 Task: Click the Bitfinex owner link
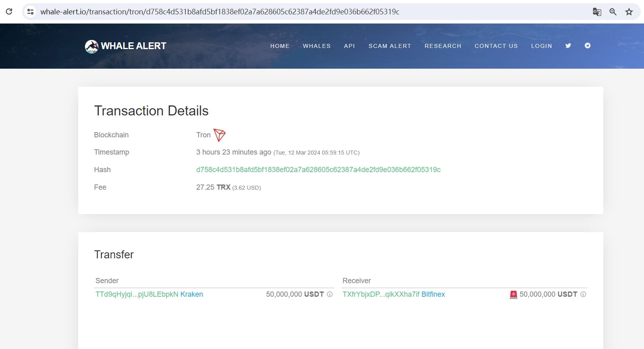(x=433, y=294)
